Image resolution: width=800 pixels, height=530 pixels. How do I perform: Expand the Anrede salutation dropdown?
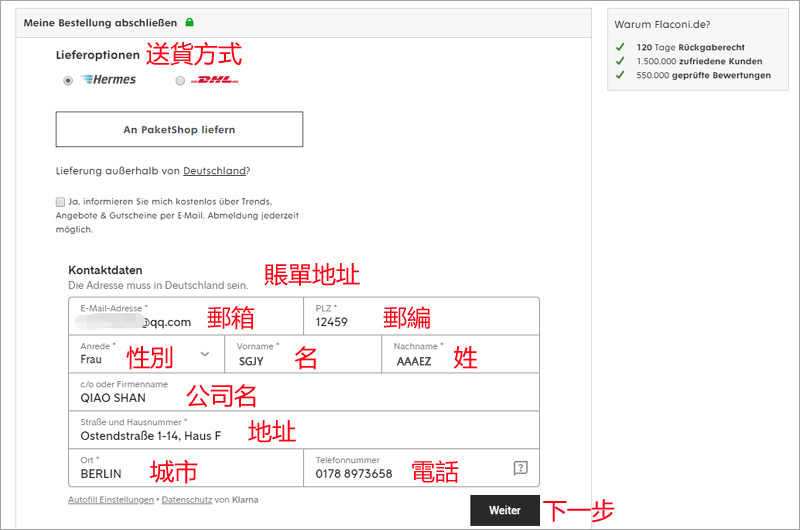[x=205, y=354]
